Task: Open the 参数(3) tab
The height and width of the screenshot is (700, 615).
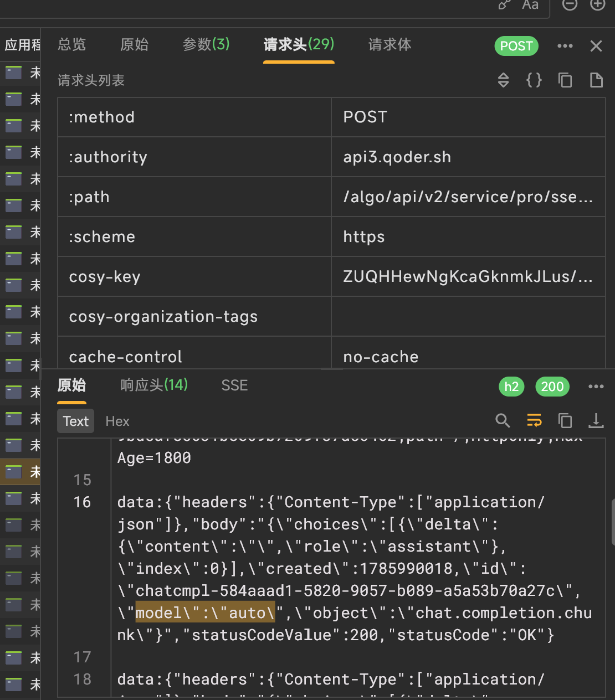Action: (x=206, y=45)
